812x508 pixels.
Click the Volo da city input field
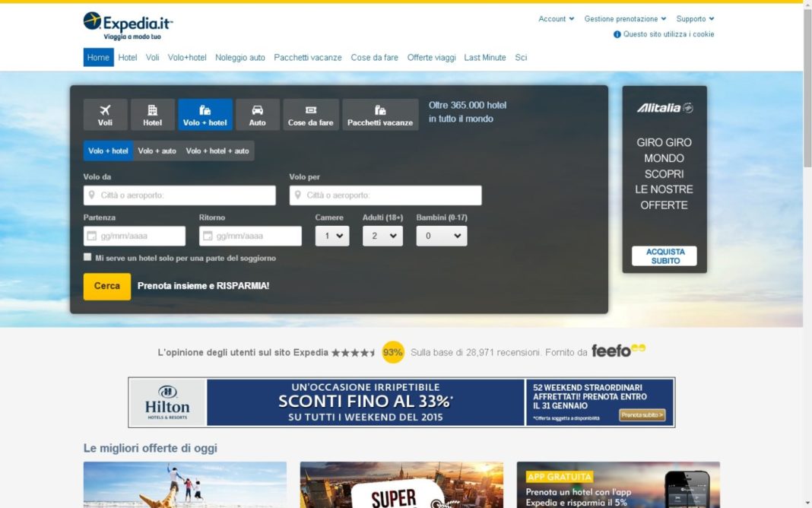[x=179, y=195]
